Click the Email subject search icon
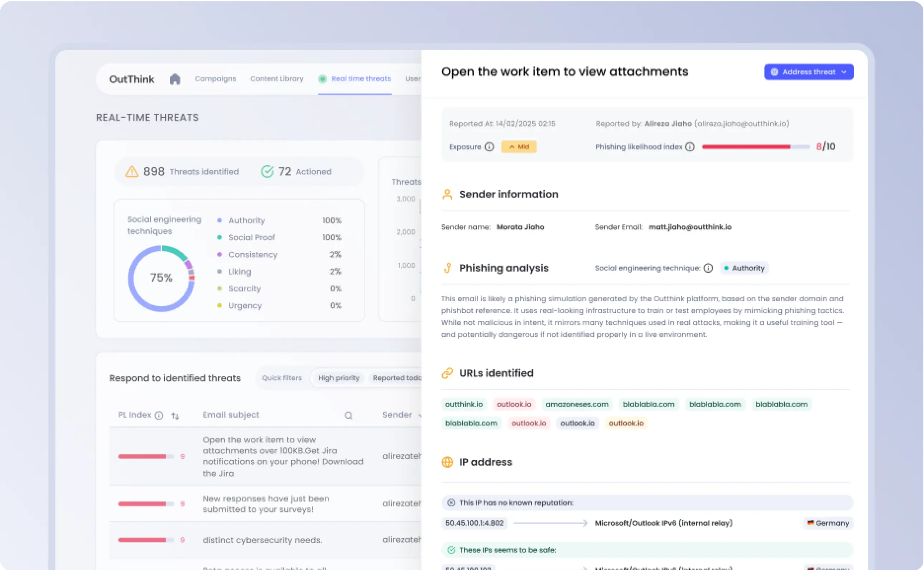The height and width of the screenshot is (570, 924). pos(348,415)
